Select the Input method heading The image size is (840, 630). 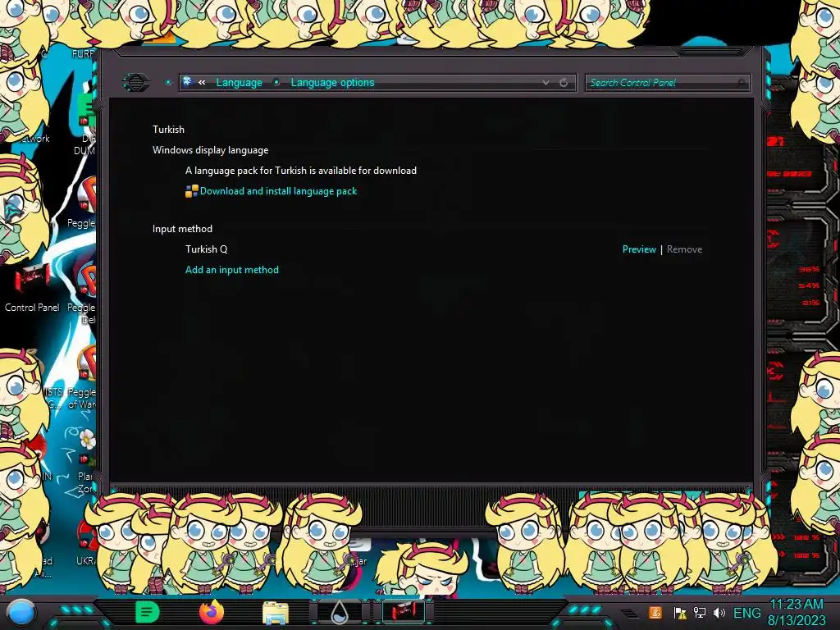[x=182, y=229]
